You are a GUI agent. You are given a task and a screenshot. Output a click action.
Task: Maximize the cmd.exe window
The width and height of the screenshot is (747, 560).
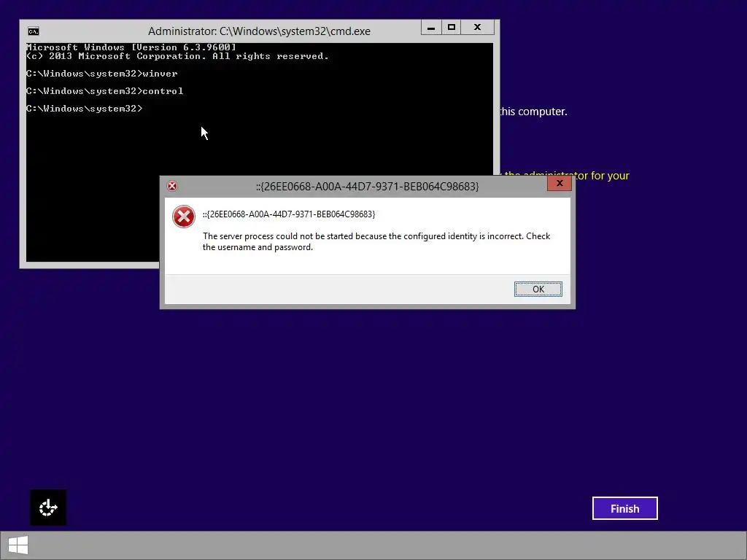pyautogui.click(x=451, y=28)
